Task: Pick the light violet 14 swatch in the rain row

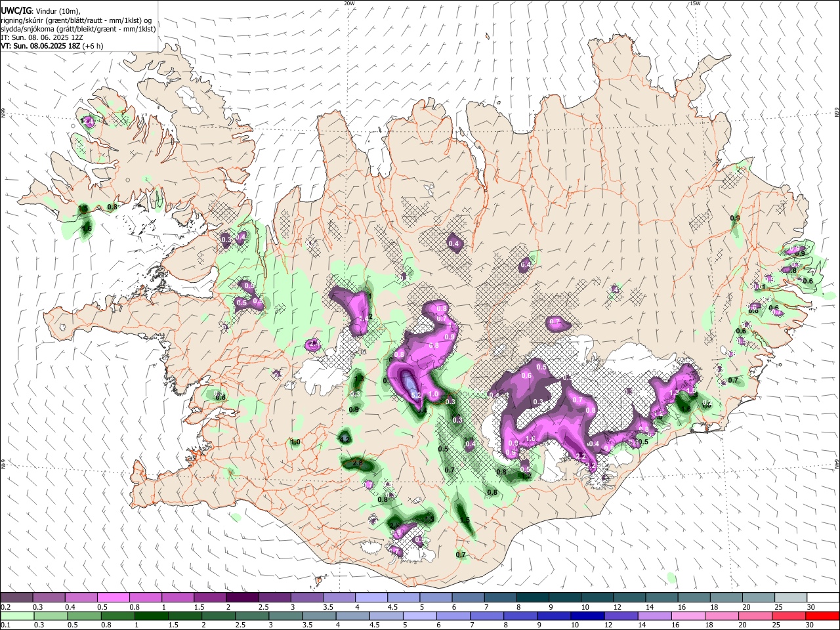Action: tap(654, 616)
